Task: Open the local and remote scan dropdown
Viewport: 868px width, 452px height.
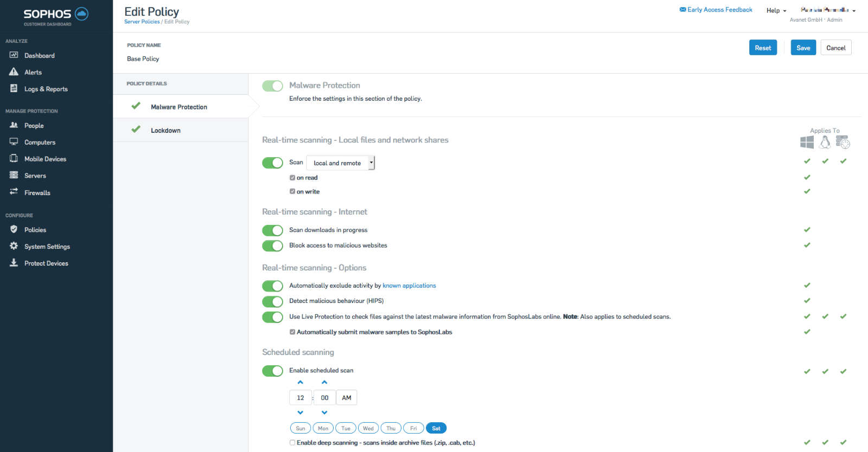Action: tap(341, 163)
